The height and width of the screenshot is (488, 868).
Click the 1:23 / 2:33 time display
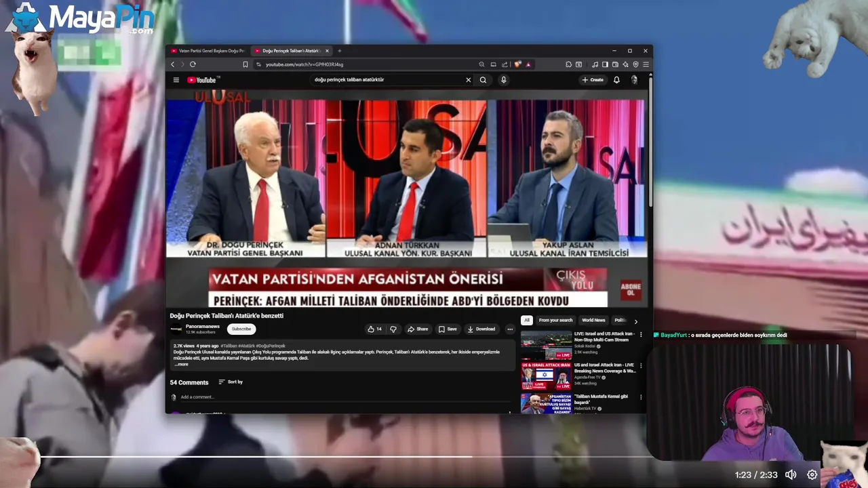pyautogui.click(x=756, y=475)
